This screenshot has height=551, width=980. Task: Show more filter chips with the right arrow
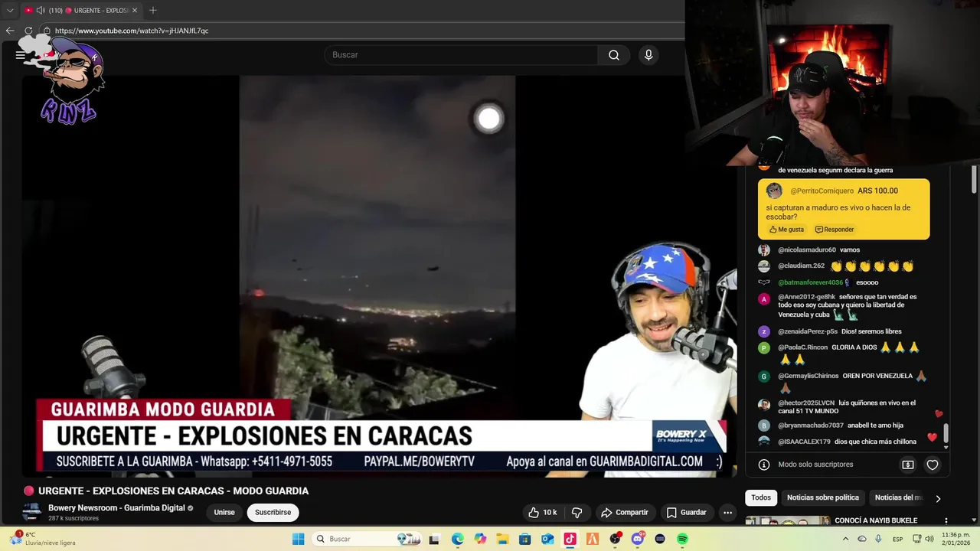938,498
